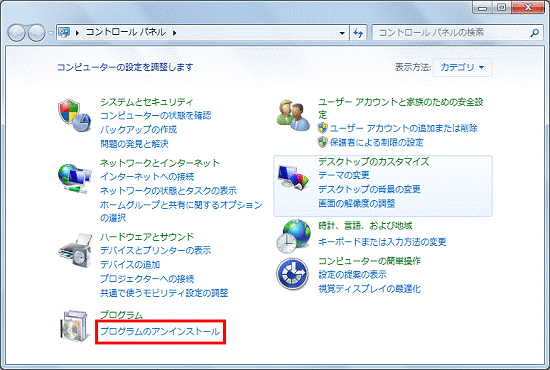Expand the address bar history dropdown arrow
Screen dimensions: 550x370
tap(342, 33)
